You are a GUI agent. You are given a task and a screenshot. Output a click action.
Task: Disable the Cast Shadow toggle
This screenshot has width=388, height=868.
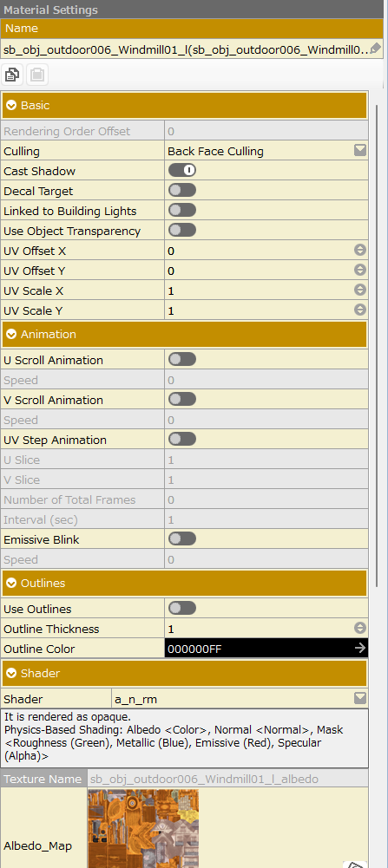(x=182, y=171)
